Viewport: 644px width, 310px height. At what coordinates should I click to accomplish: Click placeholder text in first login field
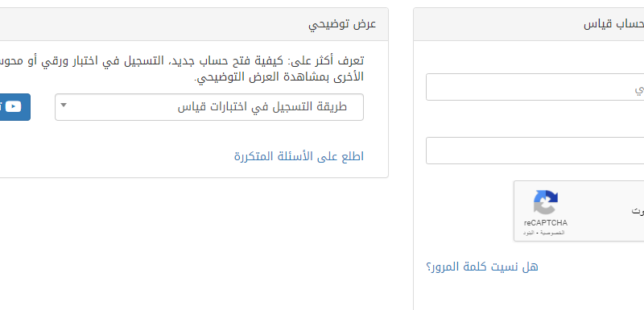(x=639, y=89)
